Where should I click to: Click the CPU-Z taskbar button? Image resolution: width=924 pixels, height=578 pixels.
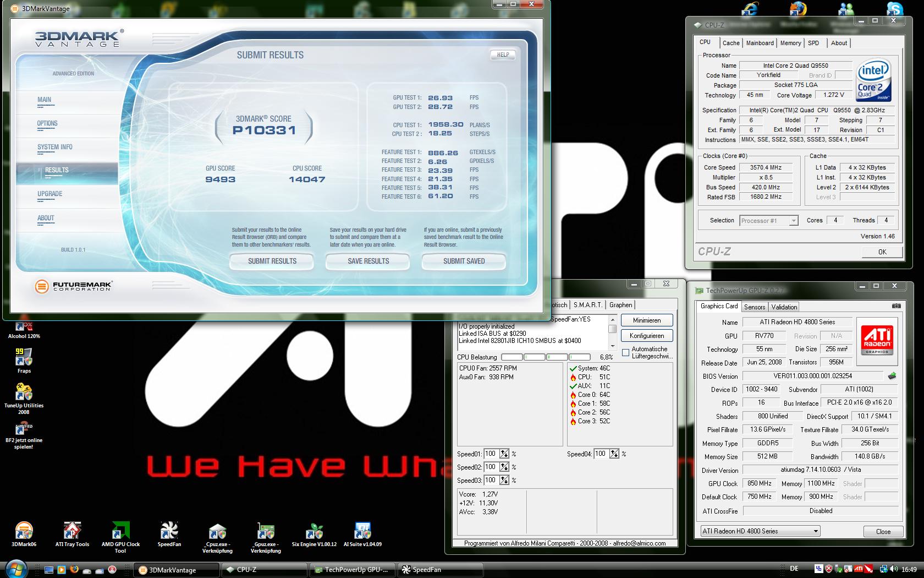tap(264, 570)
